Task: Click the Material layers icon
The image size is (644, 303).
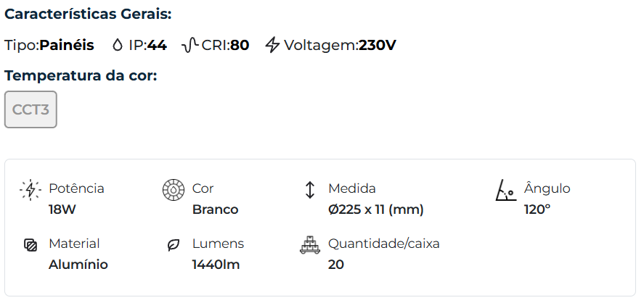Action: pyautogui.click(x=30, y=245)
